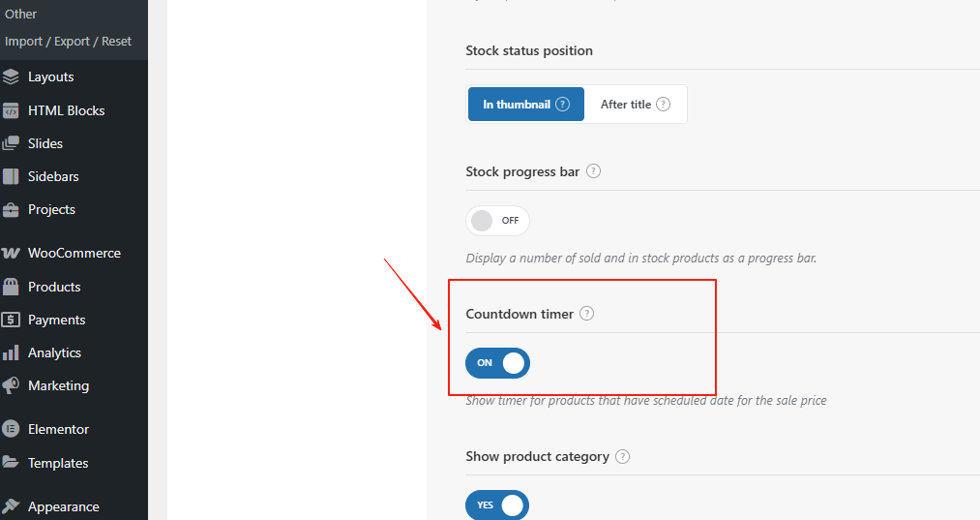Screen dimensions: 980x520
Task: Open Import / Export / Reset section
Action: click(x=68, y=42)
